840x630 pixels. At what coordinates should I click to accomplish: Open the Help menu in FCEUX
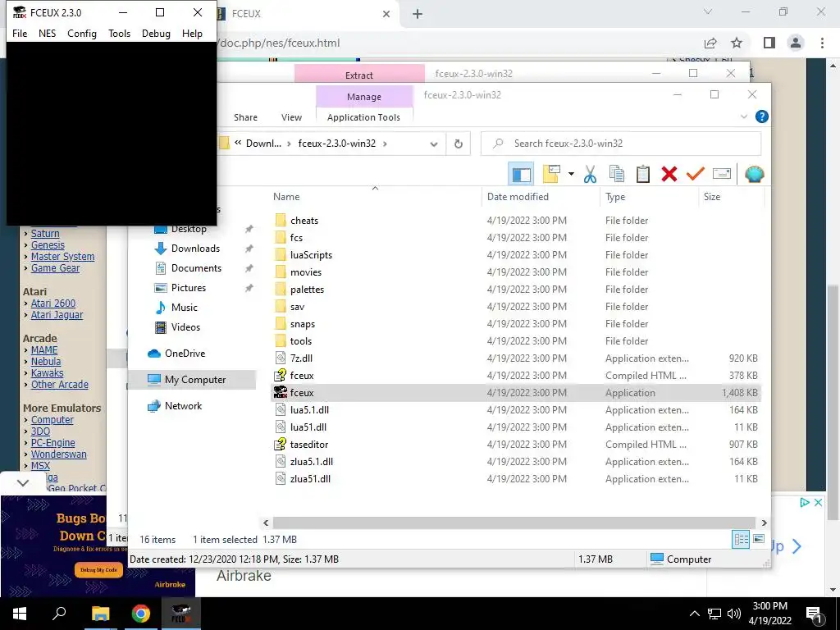pos(192,33)
